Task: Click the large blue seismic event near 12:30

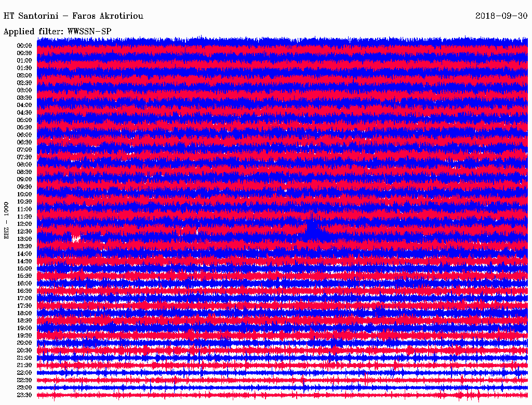Action: coord(314,229)
